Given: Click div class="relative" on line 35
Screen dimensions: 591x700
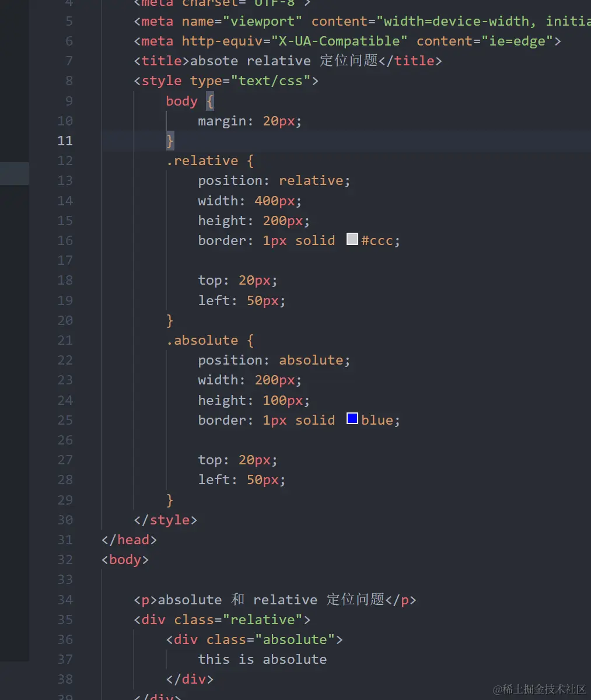Looking at the screenshot, I should [x=222, y=619].
